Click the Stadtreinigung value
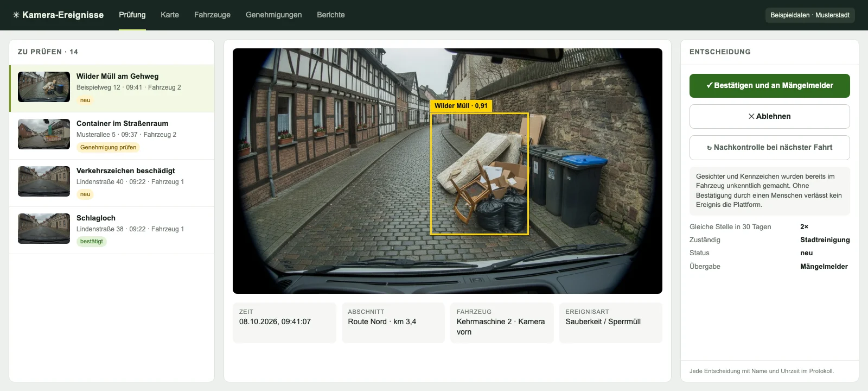The image size is (868, 391). [x=825, y=240]
